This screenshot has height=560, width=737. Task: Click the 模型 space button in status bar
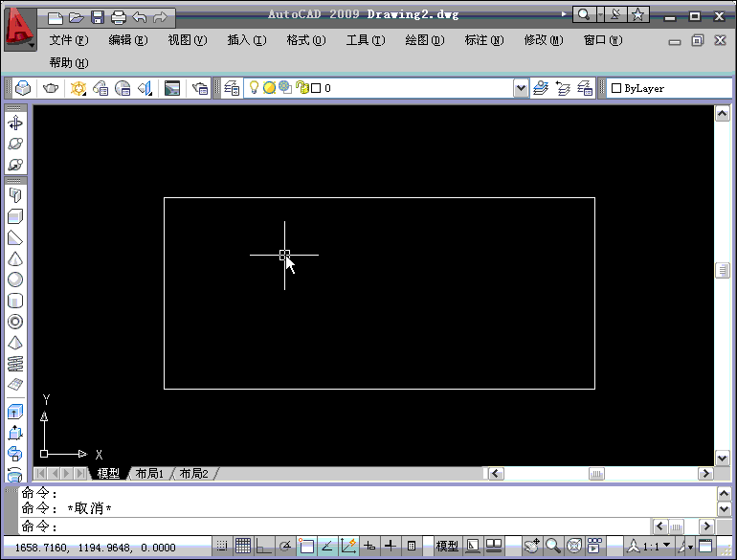click(447, 546)
